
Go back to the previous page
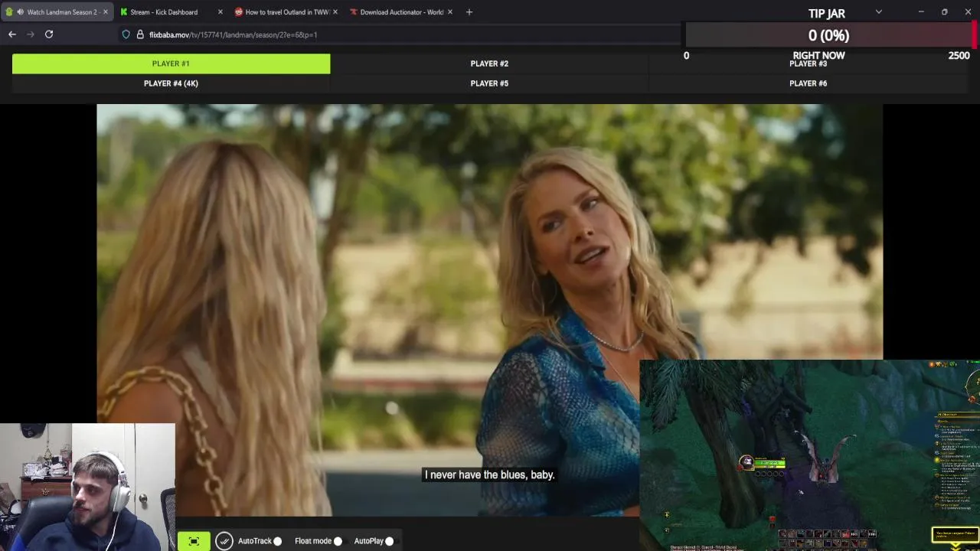12,34
